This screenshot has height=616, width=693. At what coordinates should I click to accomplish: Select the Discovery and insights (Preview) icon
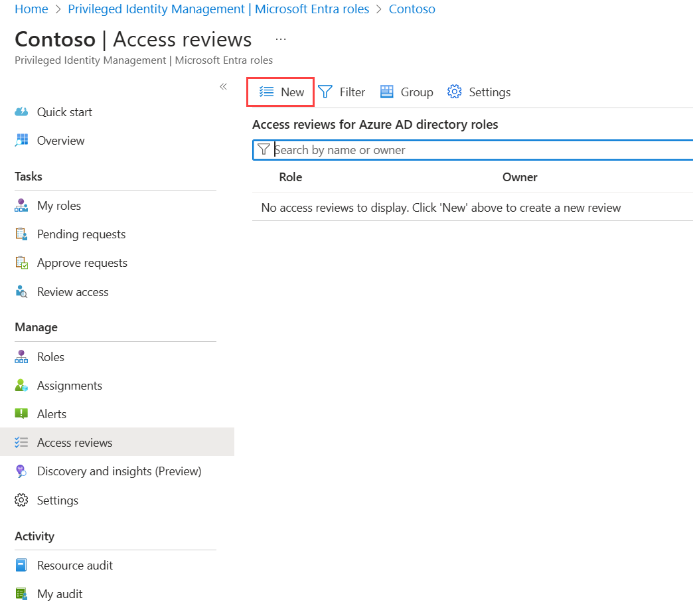point(22,471)
